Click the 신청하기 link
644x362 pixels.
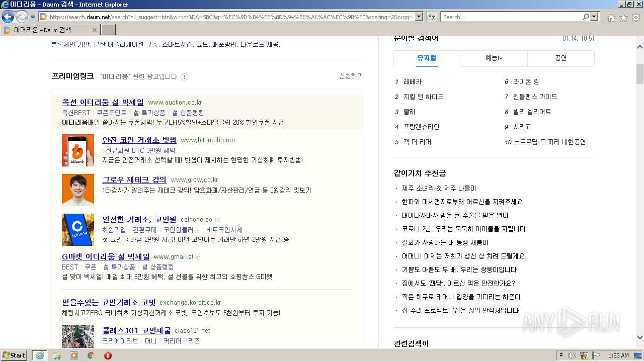coord(351,76)
